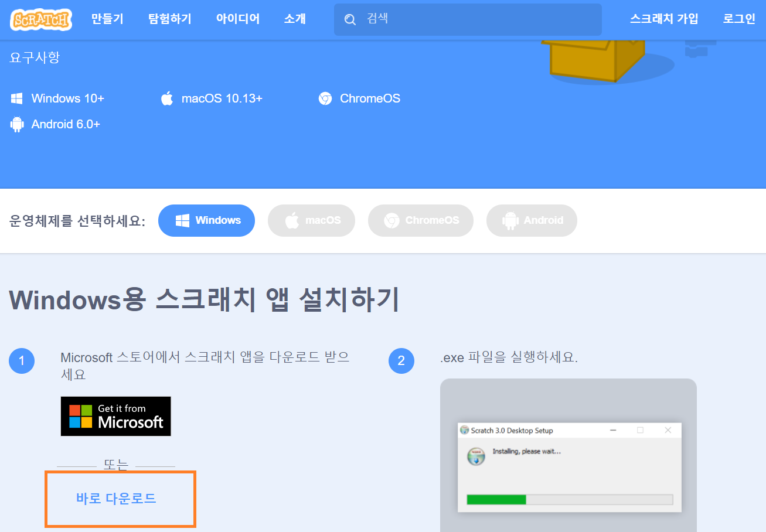Viewport: 766px width, 532px height.
Task: Click the Scratch logo in header
Action: click(41, 19)
